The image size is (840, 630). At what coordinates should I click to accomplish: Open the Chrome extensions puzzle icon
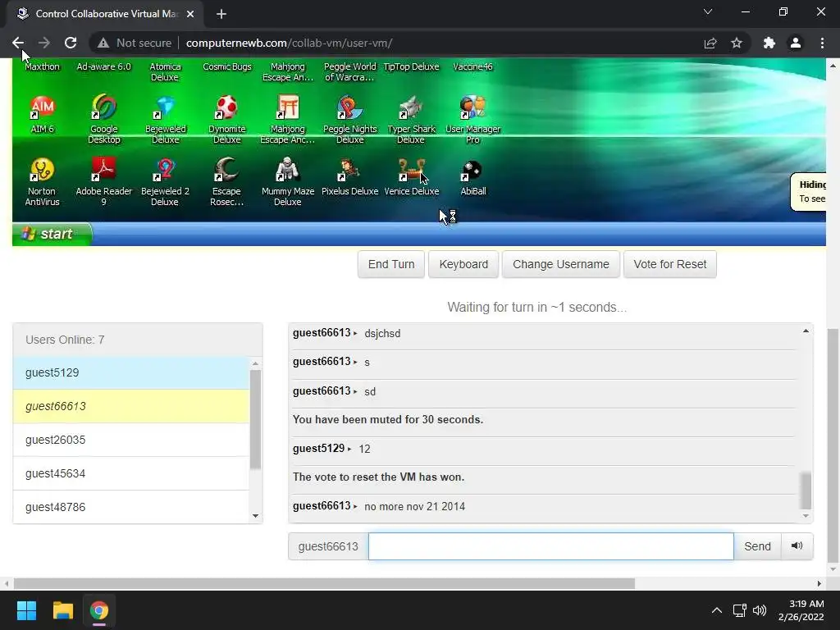769,43
